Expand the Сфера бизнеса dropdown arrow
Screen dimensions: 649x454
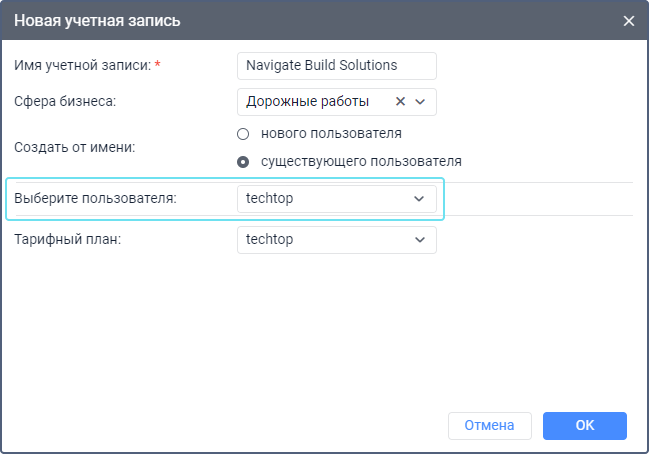coord(420,101)
